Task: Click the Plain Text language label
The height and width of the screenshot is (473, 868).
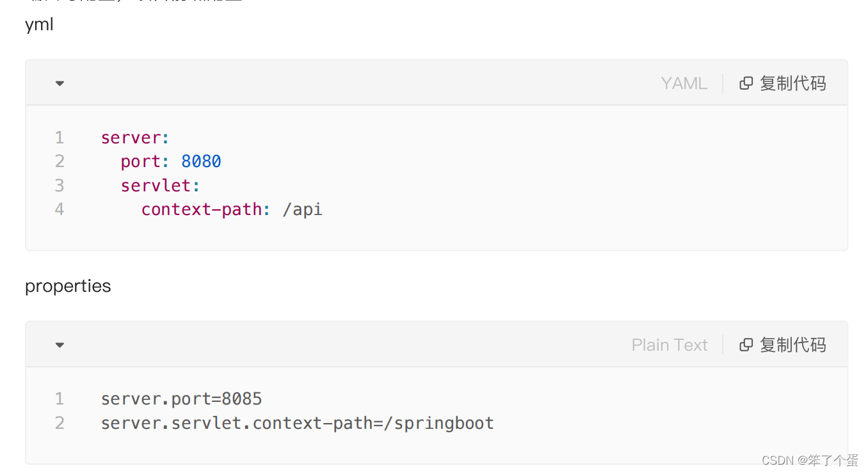Action: tap(670, 344)
